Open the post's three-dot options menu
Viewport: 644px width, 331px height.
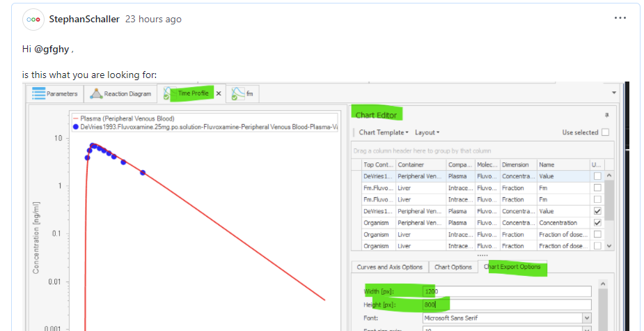click(x=620, y=18)
